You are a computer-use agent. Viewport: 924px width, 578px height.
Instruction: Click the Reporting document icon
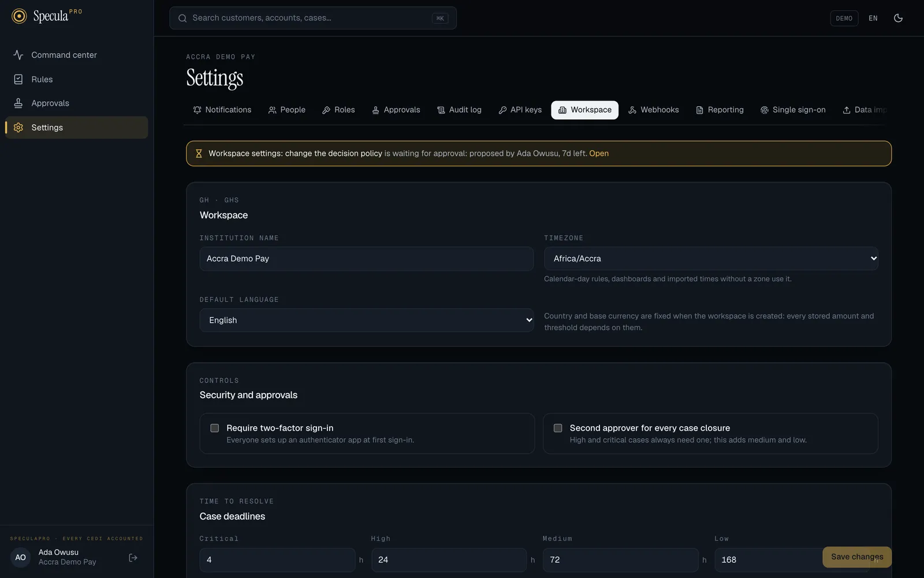pyautogui.click(x=699, y=110)
